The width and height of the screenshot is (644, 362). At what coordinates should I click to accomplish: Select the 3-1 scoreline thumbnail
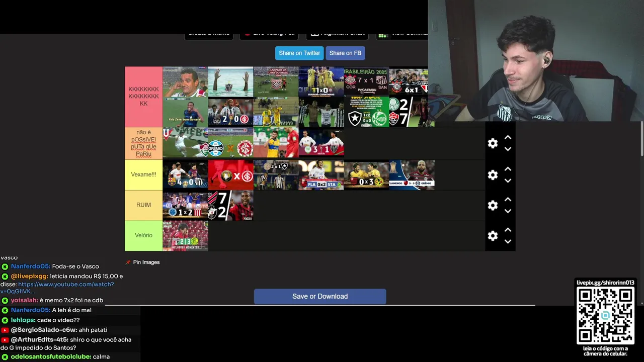coord(321,143)
